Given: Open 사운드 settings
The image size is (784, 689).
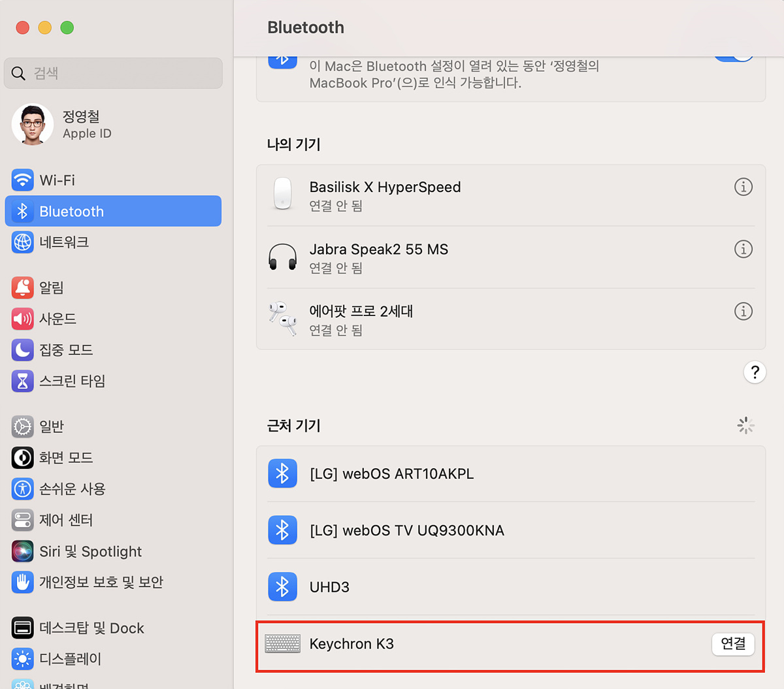Looking at the screenshot, I should [x=113, y=319].
